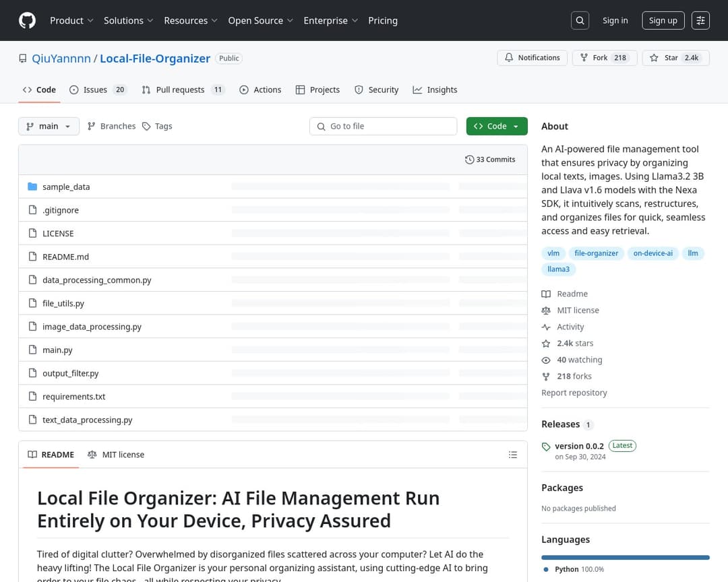Screen dimensions: 728x582
Task: Open the Local-File-Organizer repo link
Action: pyautogui.click(x=155, y=59)
